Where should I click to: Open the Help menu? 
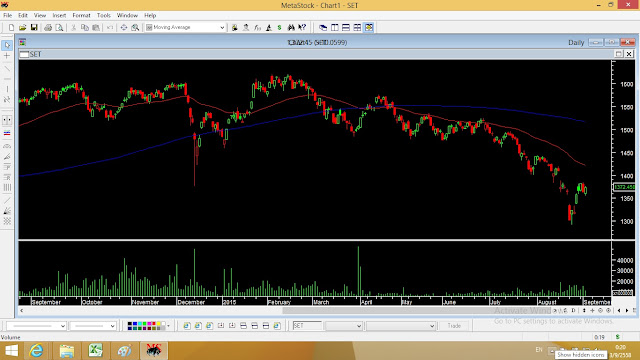pos(150,16)
